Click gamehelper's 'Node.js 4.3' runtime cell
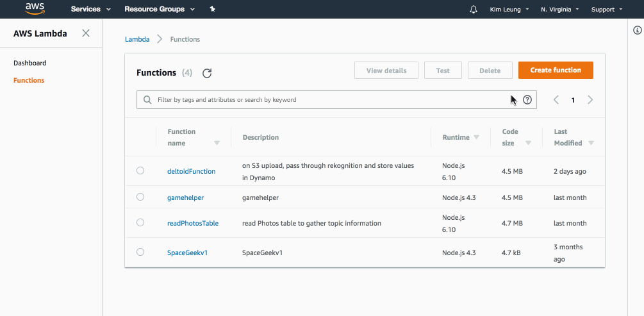The height and width of the screenshot is (316, 644). [459, 197]
